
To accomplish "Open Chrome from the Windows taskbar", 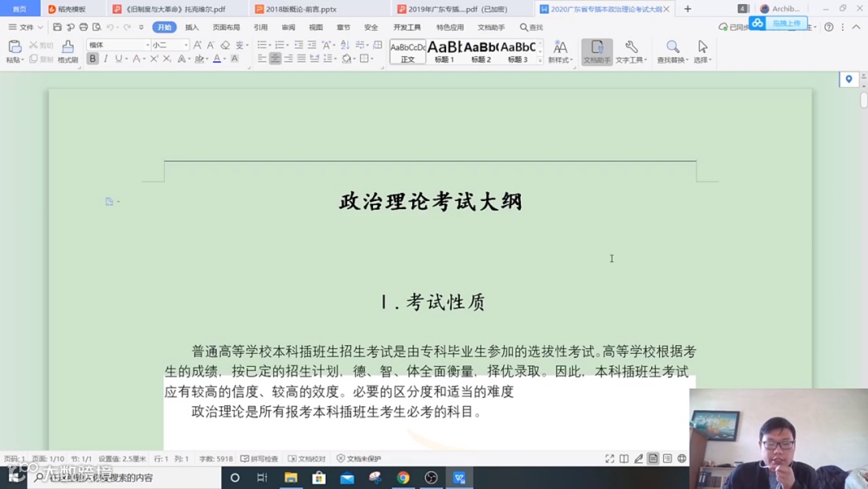I will click(x=403, y=476).
